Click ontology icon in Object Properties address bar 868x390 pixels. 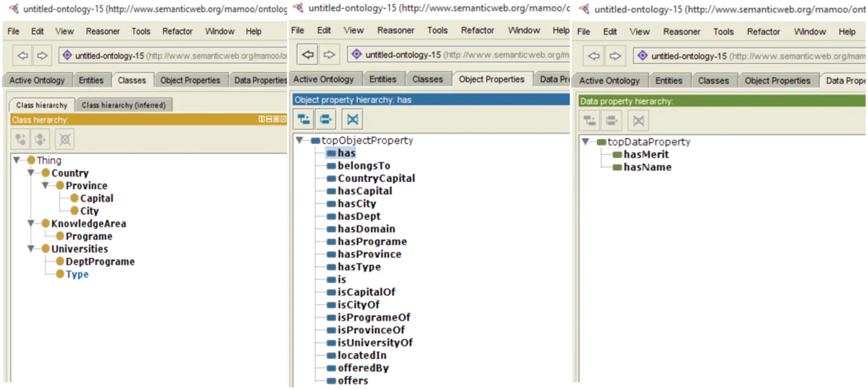pyautogui.click(x=357, y=54)
